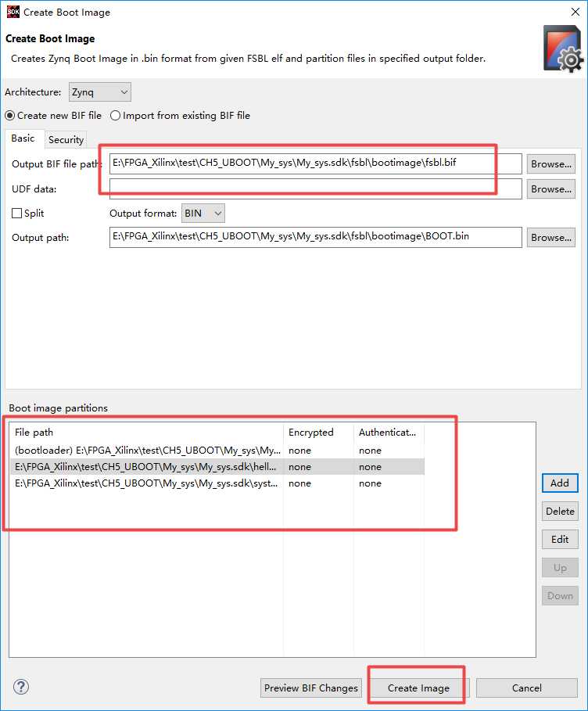Switch to the Security tab
Viewport: 588px width, 711px height.
[x=66, y=140]
